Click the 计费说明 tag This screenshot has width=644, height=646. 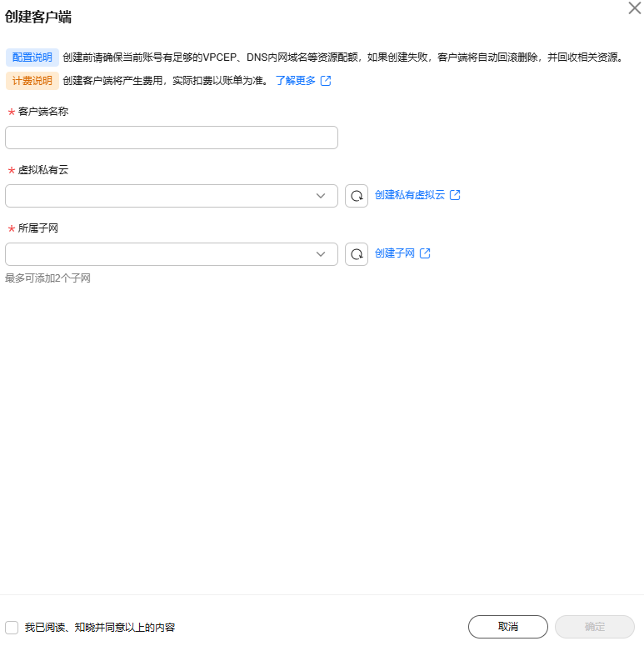(32, 81)
